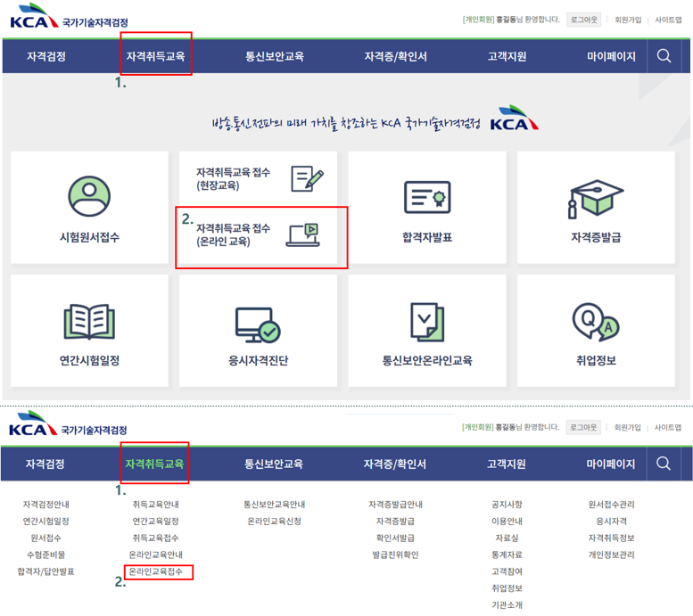Select 취업정보 submenu link under 고객지원

tap(507, 588)
